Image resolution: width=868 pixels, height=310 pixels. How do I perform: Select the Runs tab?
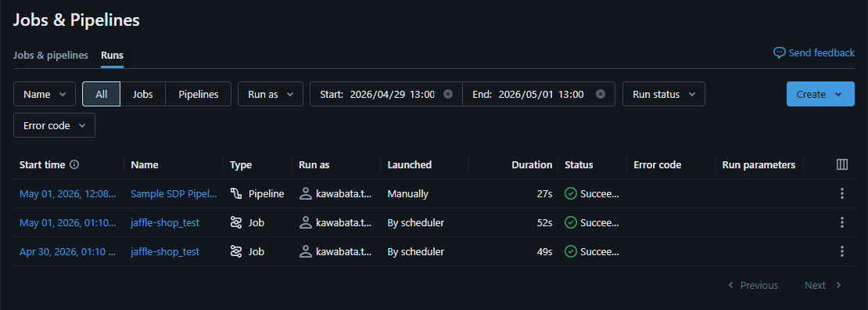(112, 56)
